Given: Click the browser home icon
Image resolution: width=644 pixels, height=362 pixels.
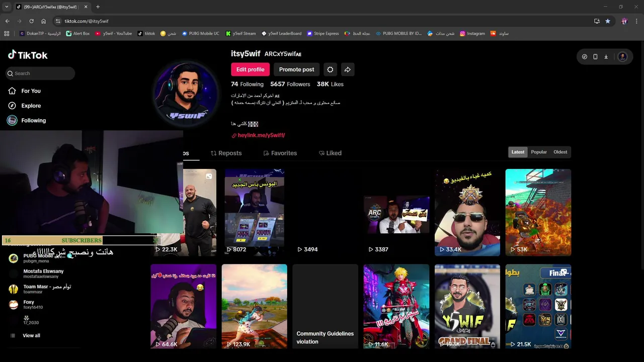Looking at the screenshot, I should tap(43, 21).
